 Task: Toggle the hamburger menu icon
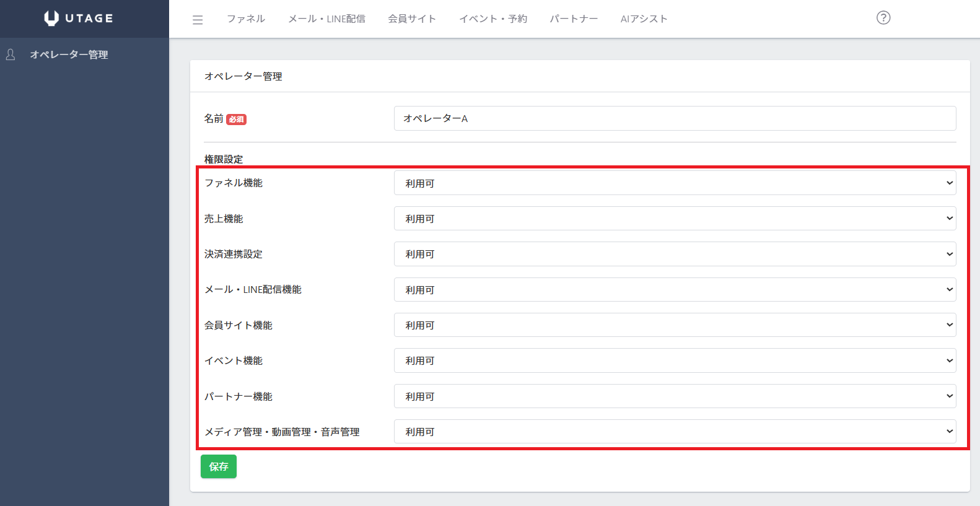pos(198,20)
